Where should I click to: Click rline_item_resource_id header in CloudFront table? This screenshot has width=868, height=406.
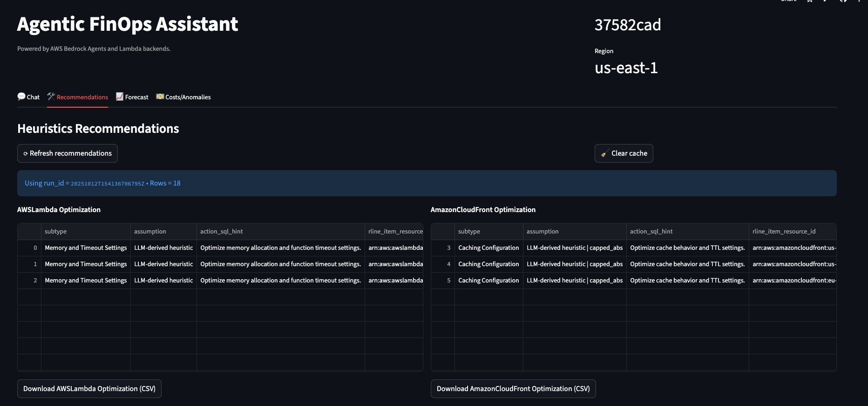pyautogui.click(x=793, y=231)
